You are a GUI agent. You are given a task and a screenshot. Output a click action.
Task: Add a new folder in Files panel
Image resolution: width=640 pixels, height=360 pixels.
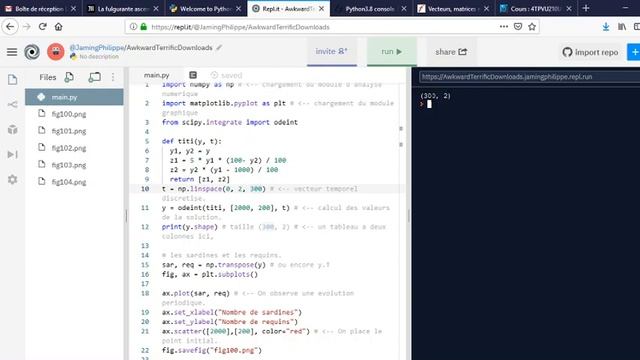pyautogui.click(x=94, y=77)
